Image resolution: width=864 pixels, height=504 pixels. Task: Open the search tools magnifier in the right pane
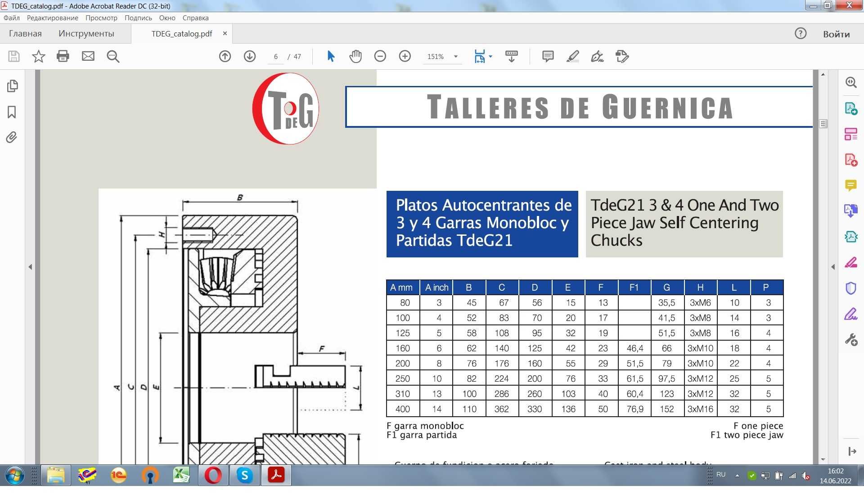851,82
